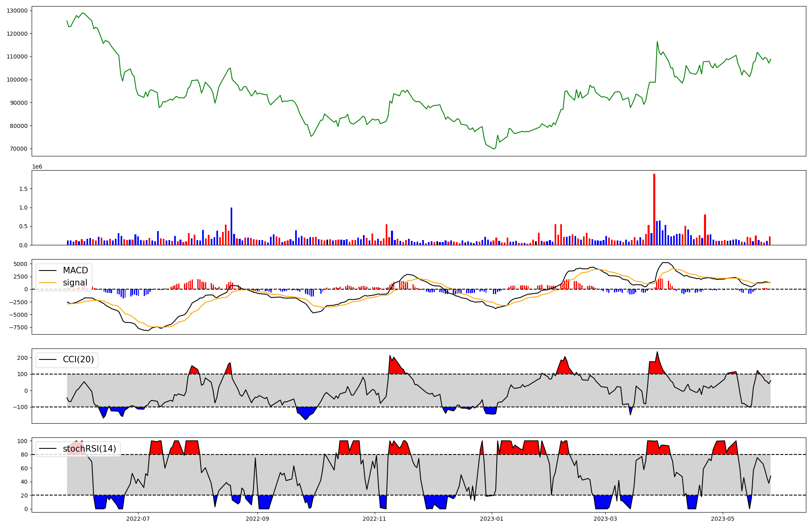This screenshot has height=528, width=812.
Task: Click the -7500 MACD axis tick label
Action: pyautogui.click(x=19, y=328)
